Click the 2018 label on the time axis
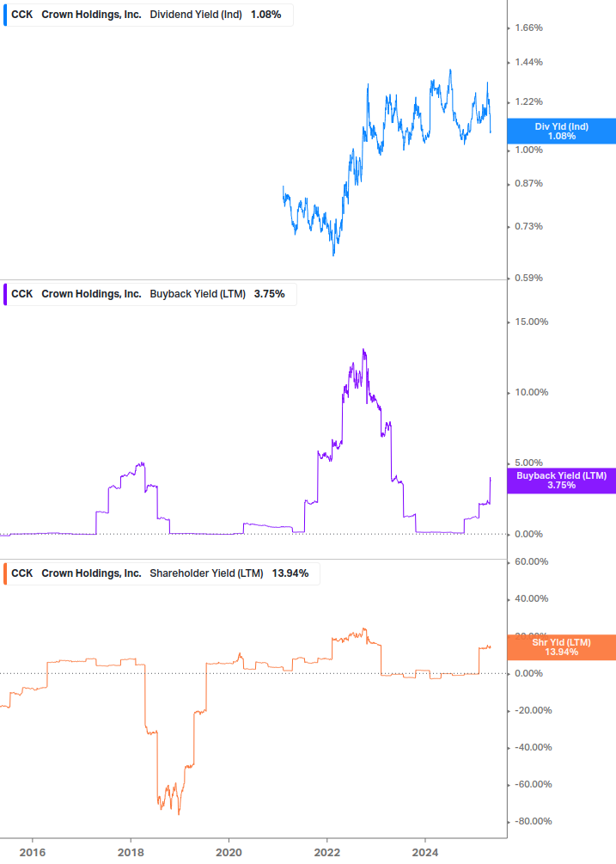This screenshot has width=616, height=864. [131, 853]
